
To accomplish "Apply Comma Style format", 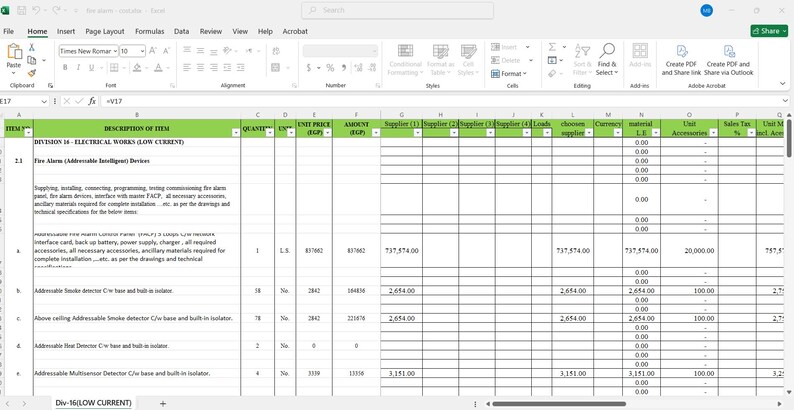I will [344, 67].
